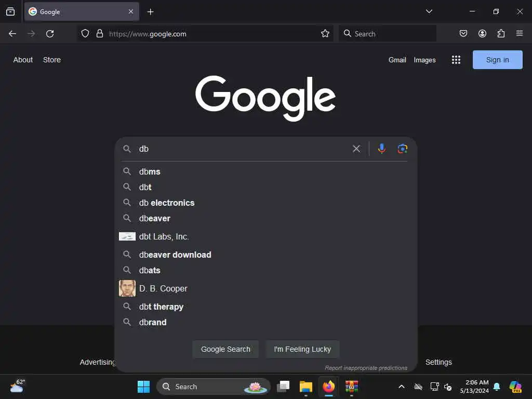Clear the search query with X
Image resolution: width=532 pixels, height=399 pixels.
click(356, 149)
